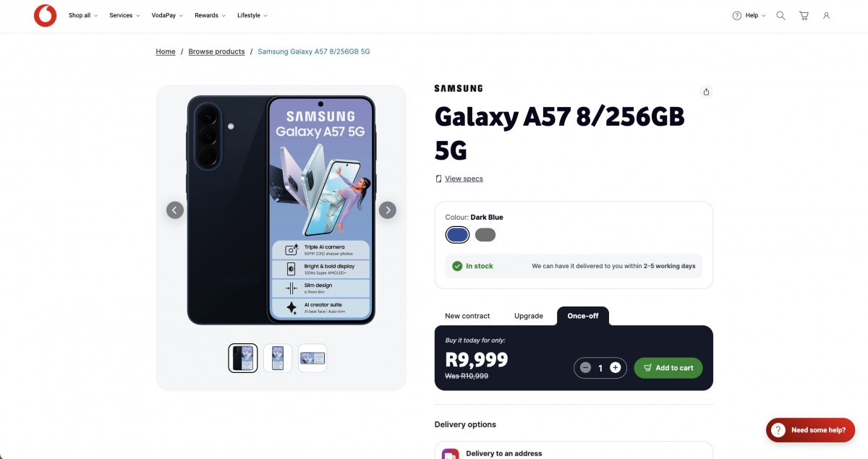Screen dimensions: 868x459
Task: Select the Dark Blue colour swatch
Action: [457, 235]
